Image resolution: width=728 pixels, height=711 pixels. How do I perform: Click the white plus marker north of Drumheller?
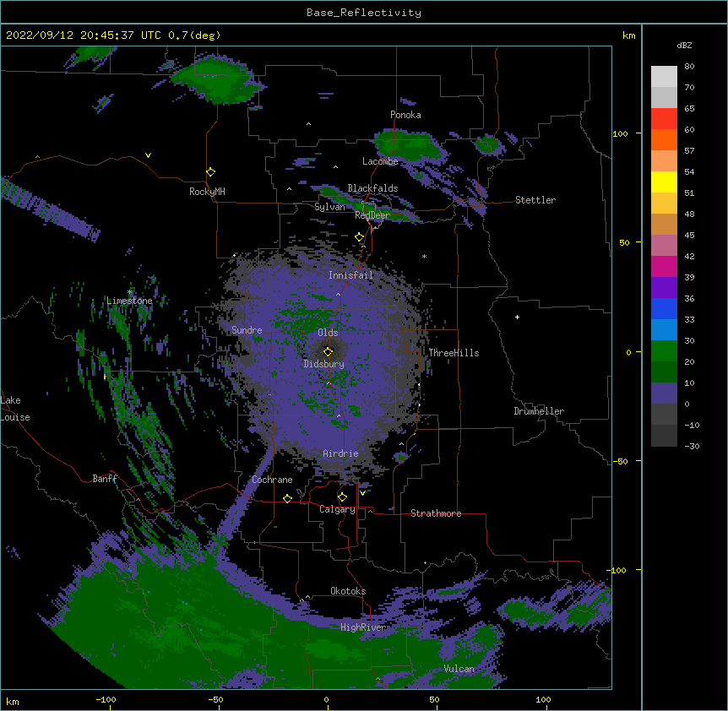point(517,317)
